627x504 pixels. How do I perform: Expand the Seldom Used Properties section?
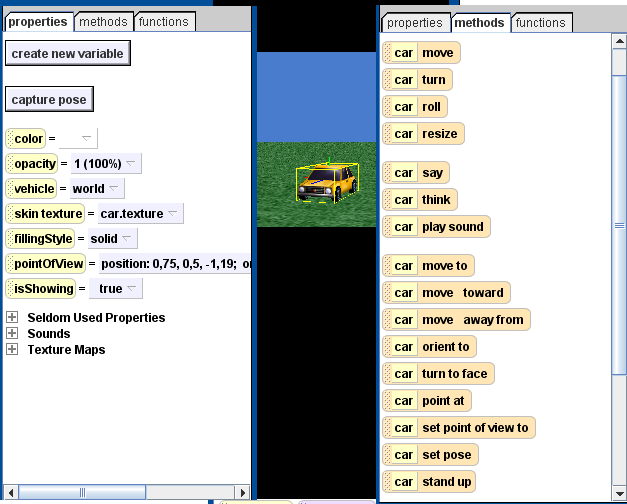tap(12, 318)
